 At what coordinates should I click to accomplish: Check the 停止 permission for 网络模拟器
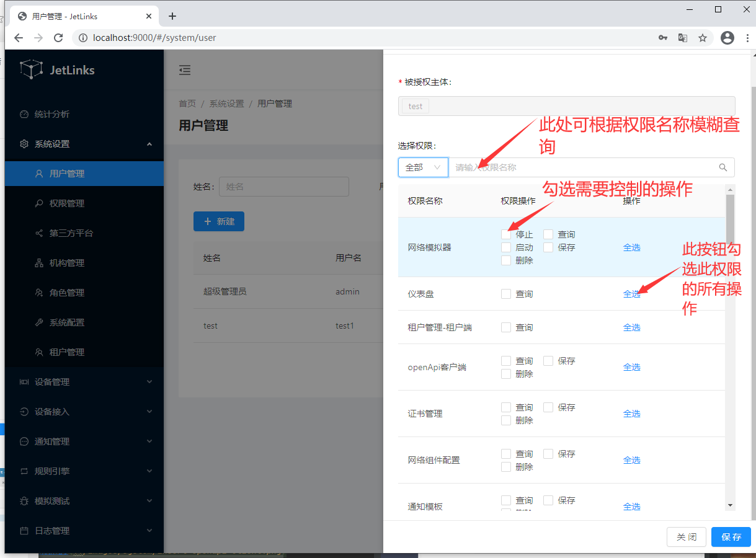[x=505, y=234]
